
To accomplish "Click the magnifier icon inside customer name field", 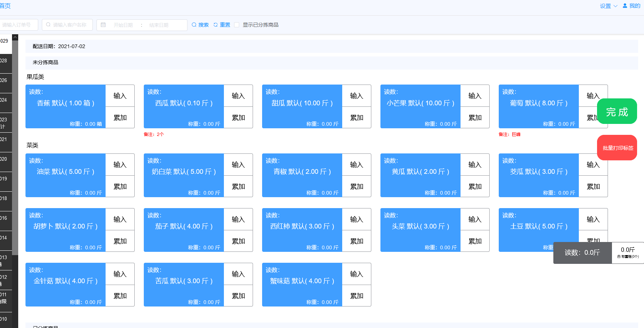I will coord(48,24).
